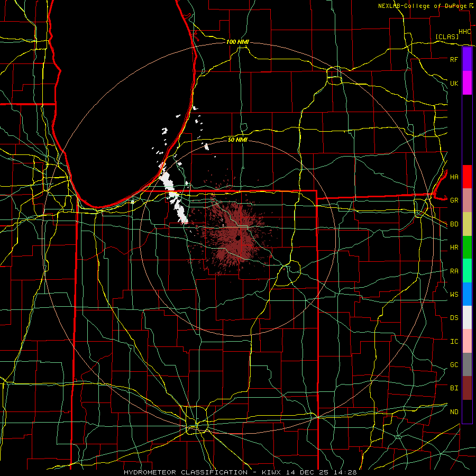Click the black radar site dot at center
Viewport: 476px width, 476px height.
pos(237,237)
